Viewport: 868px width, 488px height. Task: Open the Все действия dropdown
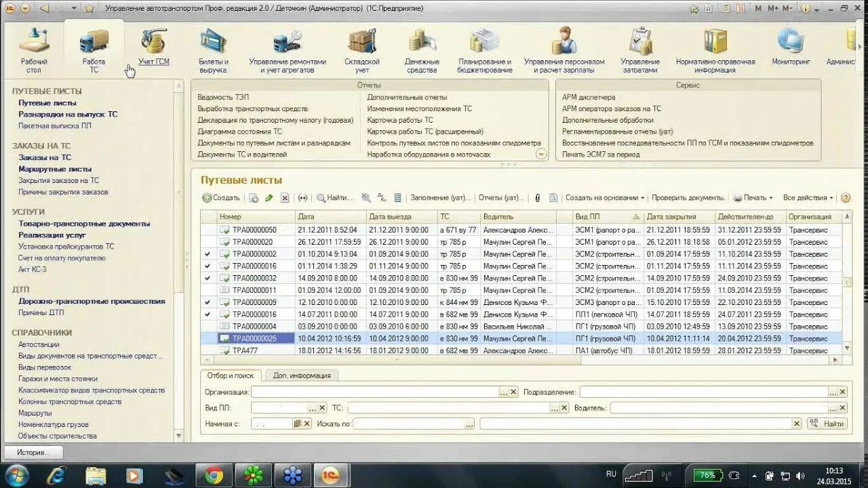[808, 198]
